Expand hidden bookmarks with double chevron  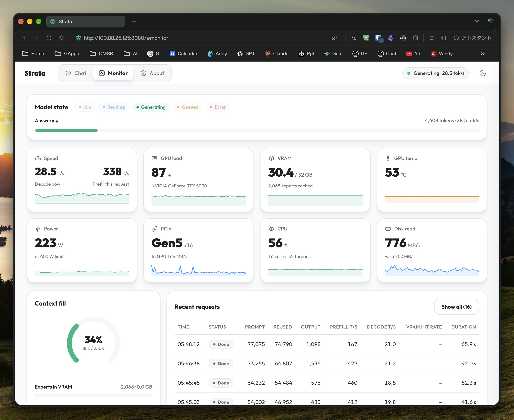click(x=483, y=53)
